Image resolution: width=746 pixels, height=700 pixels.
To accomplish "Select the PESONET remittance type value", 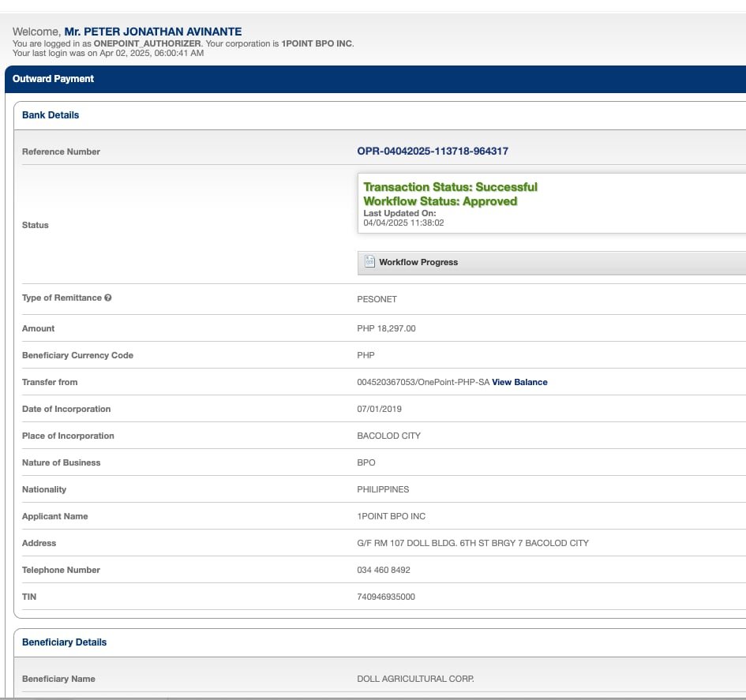I will coord(377,298).
